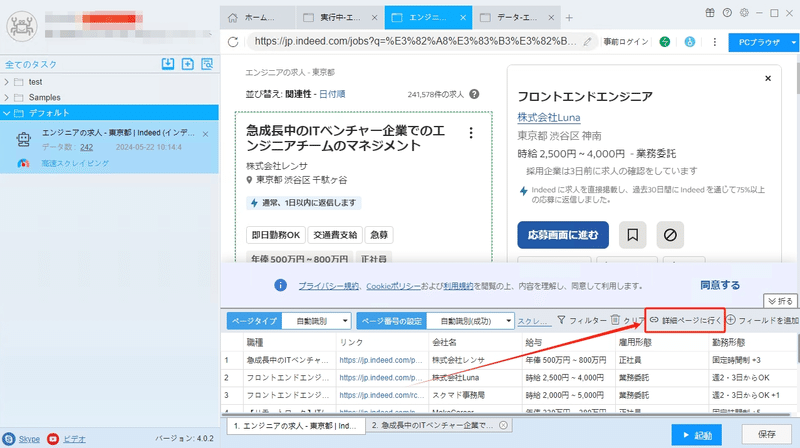Open the プライバシー規約 link
The image size is (800, 448).
click(329, 286)
